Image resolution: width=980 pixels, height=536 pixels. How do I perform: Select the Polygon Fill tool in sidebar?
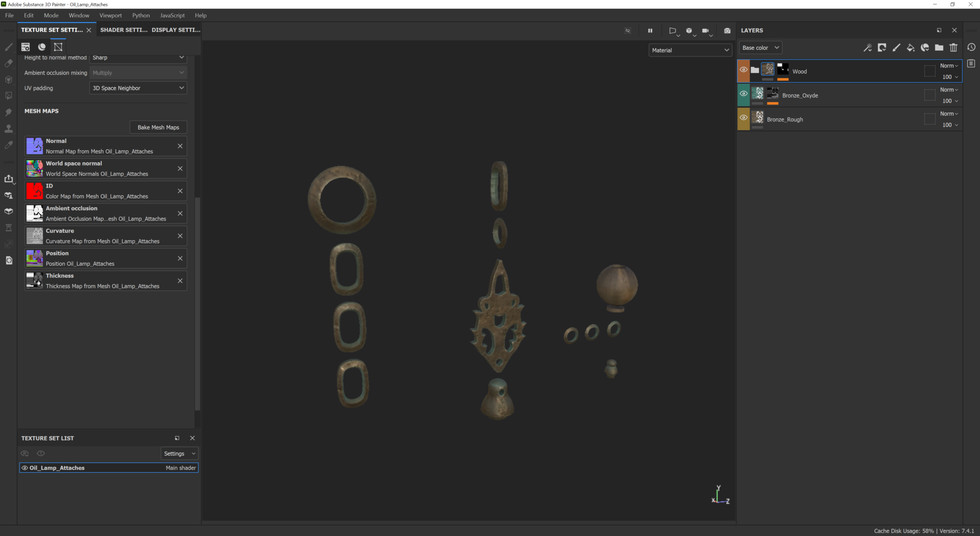[x=8, y=96]
